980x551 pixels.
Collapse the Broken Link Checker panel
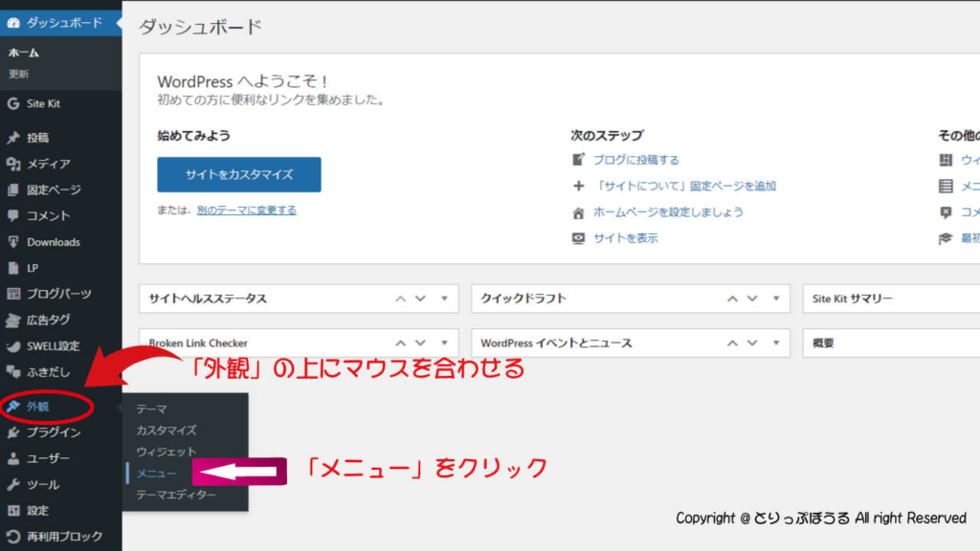(x=444, y=343)
